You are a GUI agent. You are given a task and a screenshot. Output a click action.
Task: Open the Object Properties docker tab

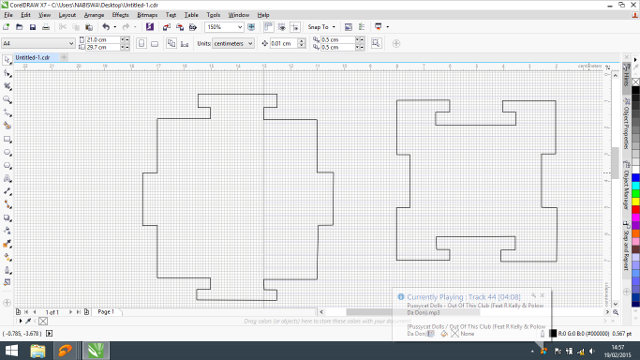[626, 124]
